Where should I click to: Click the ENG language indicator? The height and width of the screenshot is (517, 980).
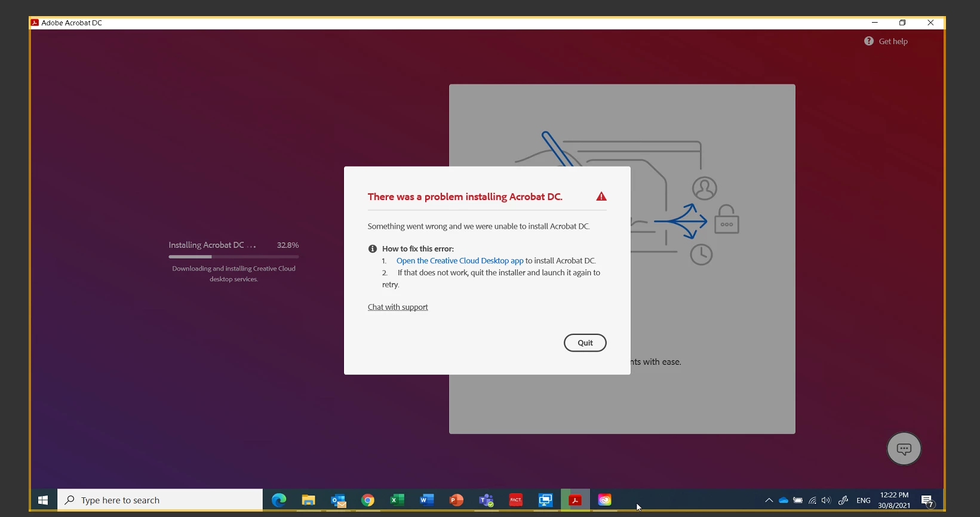(864, 500)
